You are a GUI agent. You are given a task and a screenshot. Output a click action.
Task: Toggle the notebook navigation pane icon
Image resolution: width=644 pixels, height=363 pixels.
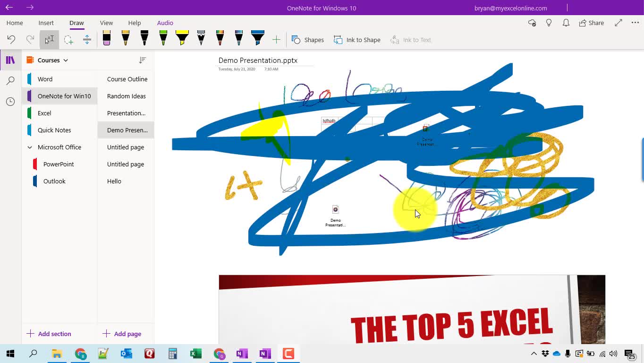point(10,60)
